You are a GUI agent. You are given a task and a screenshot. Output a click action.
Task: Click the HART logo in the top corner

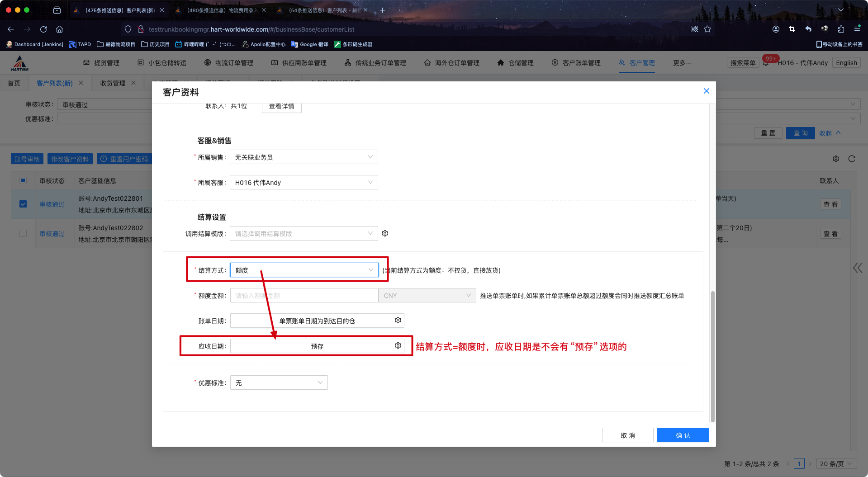click(19, 62)
